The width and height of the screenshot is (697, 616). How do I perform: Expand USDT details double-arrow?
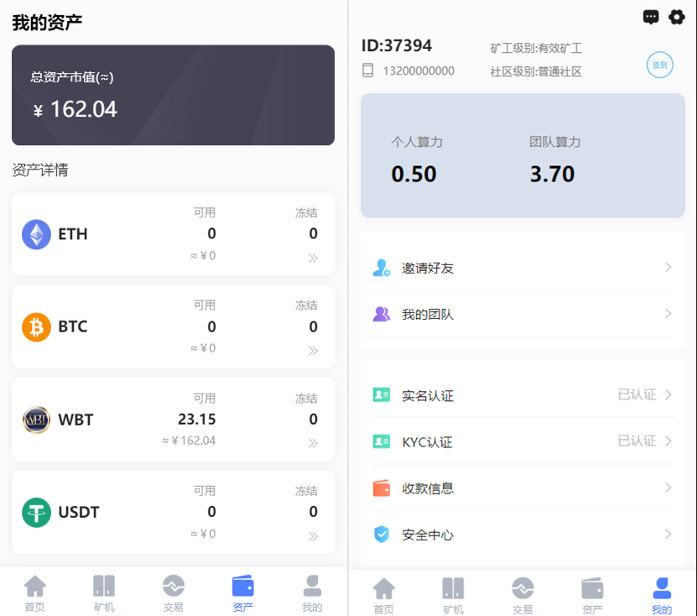[313, 536]
